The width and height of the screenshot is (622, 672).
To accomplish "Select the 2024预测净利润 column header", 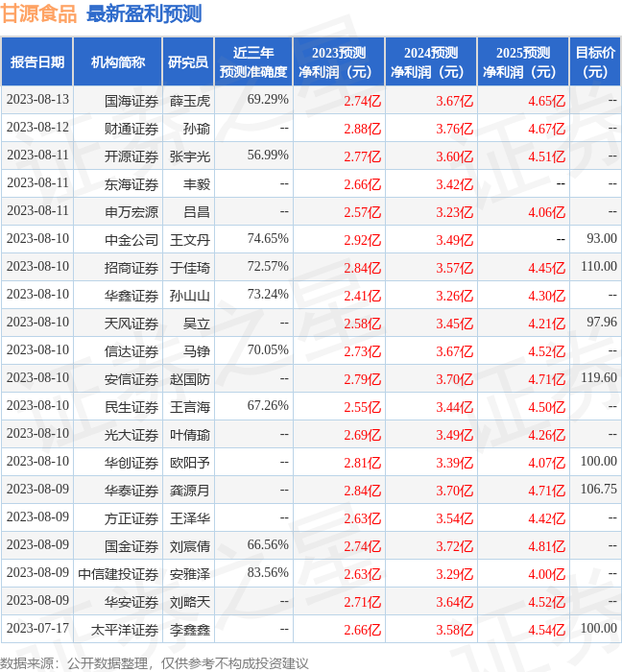I will pyautogui.click(x=431, y=62).
